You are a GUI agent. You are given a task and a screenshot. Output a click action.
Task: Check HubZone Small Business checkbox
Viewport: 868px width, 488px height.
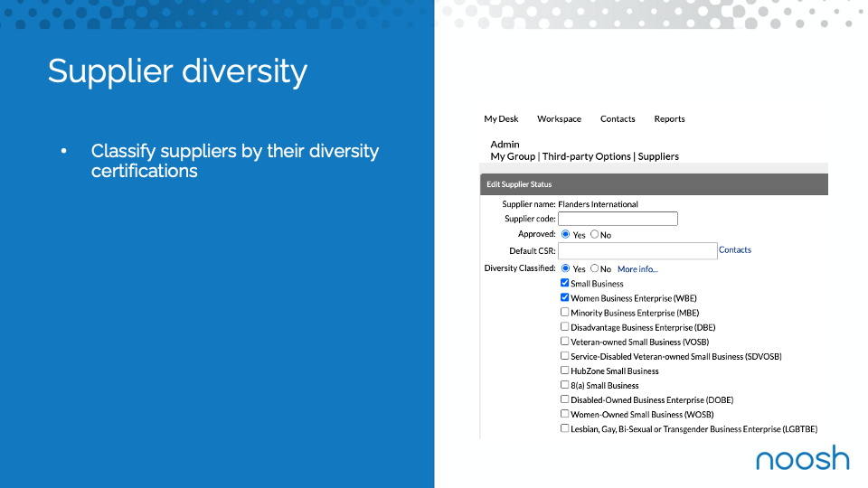click(564, 371)
